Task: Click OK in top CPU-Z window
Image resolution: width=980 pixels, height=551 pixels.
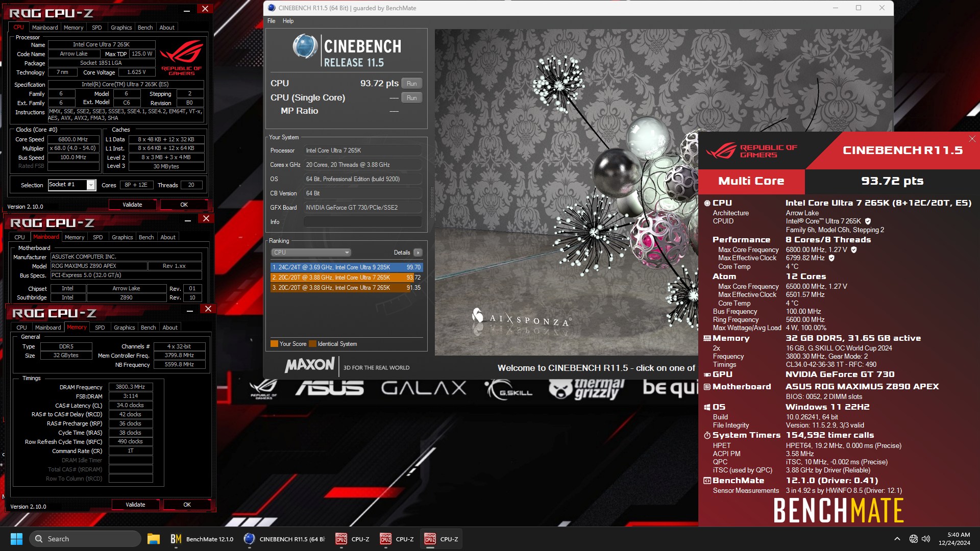Action: coord(184,205)
